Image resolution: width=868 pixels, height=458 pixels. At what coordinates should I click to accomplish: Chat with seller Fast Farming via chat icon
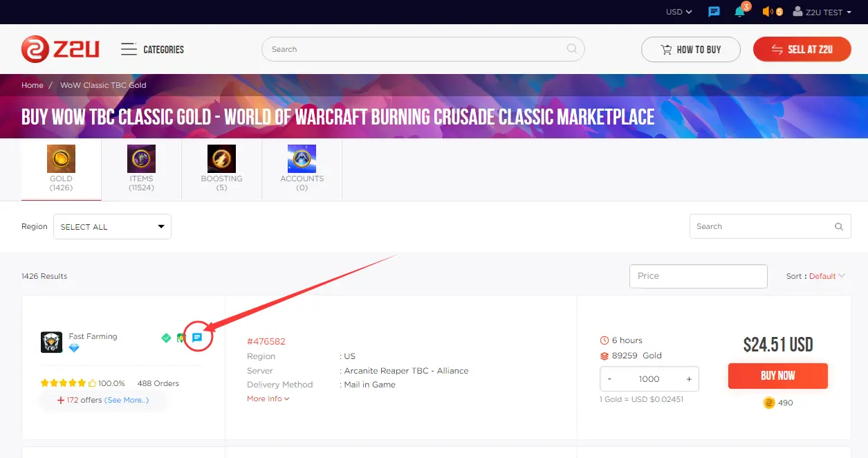[x=197, y=338]
